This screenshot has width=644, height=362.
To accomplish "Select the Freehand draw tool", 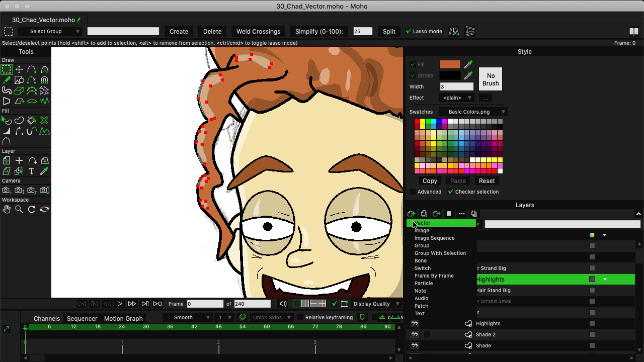I will tap(7, 80).
